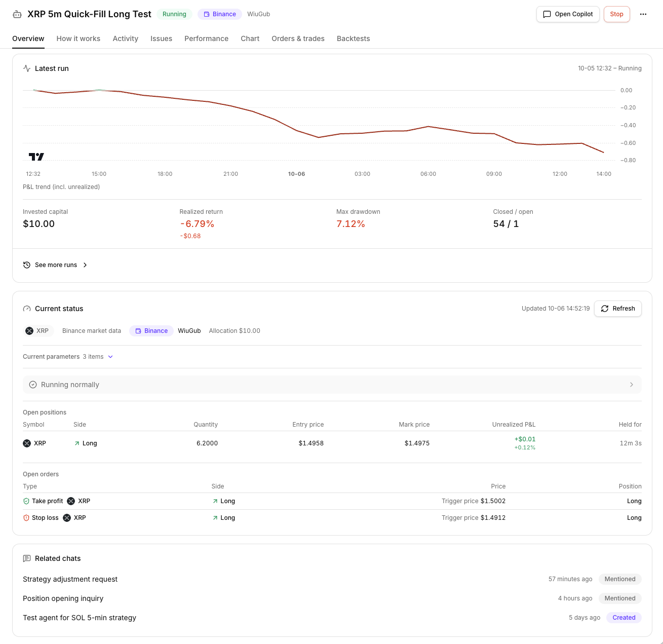Click the Latest run pulse icon

[x=27, y=68]
